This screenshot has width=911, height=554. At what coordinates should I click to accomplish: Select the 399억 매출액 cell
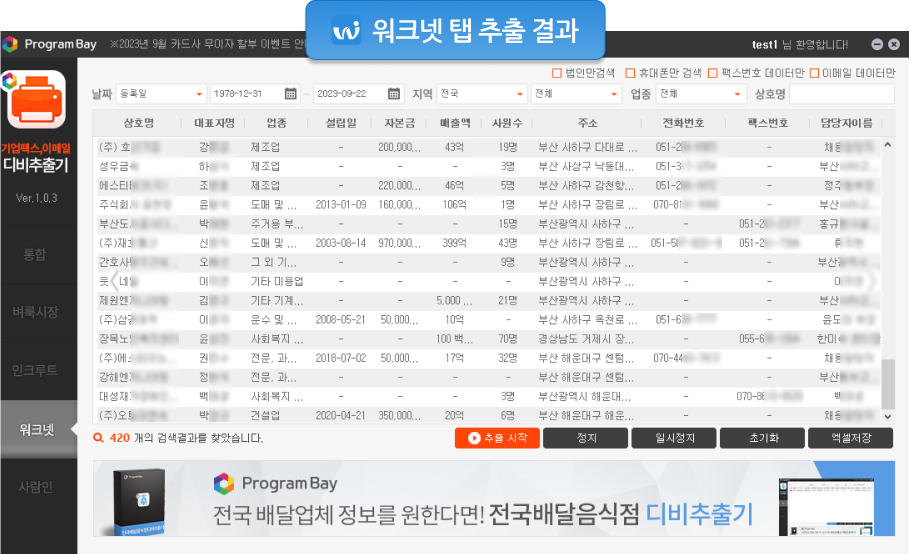(454, 243)
